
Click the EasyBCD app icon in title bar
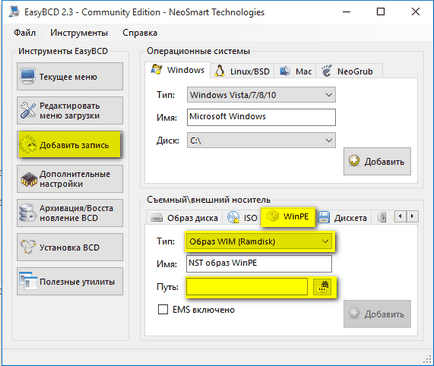click(x=14, y=12)
